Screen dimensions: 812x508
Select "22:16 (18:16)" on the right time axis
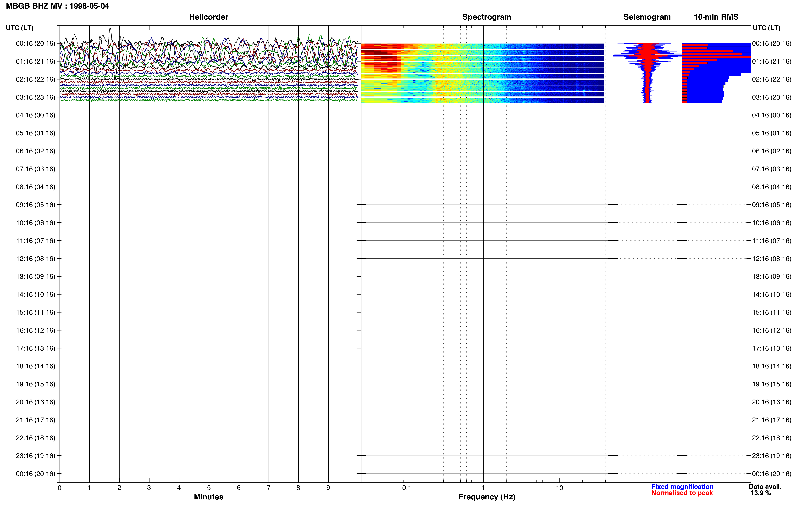[x=772, y=438]
